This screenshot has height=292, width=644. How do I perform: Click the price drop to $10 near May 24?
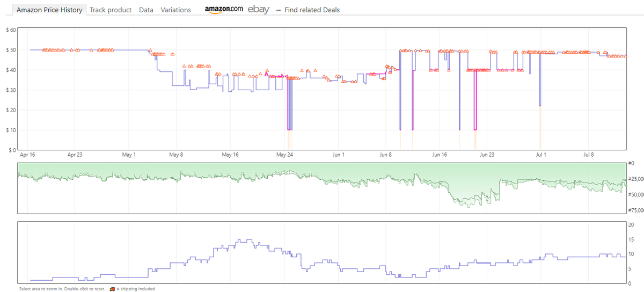tap(289, 129)
